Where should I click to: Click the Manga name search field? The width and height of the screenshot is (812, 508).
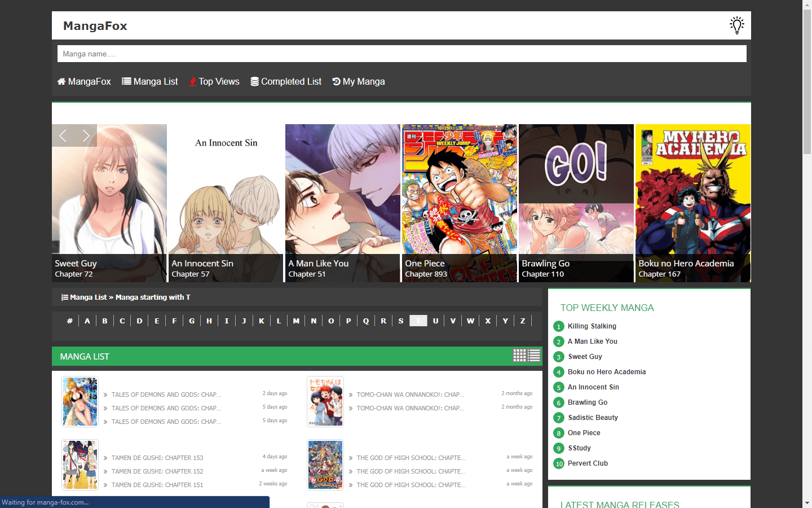pyautogui.click(x=401, y=53)
